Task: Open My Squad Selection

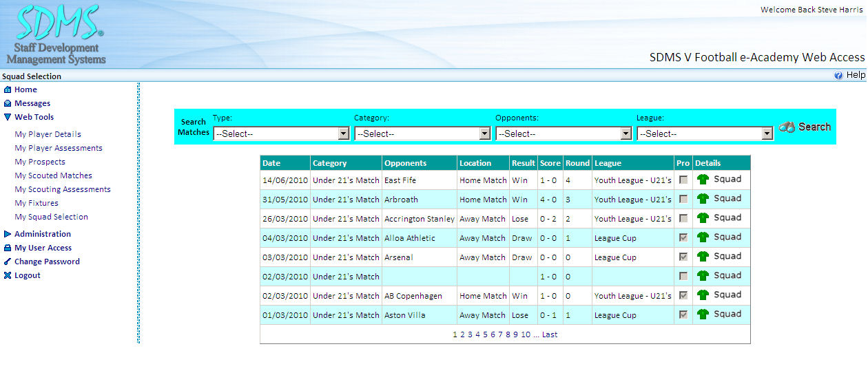Action: click(x=51, y=217)
